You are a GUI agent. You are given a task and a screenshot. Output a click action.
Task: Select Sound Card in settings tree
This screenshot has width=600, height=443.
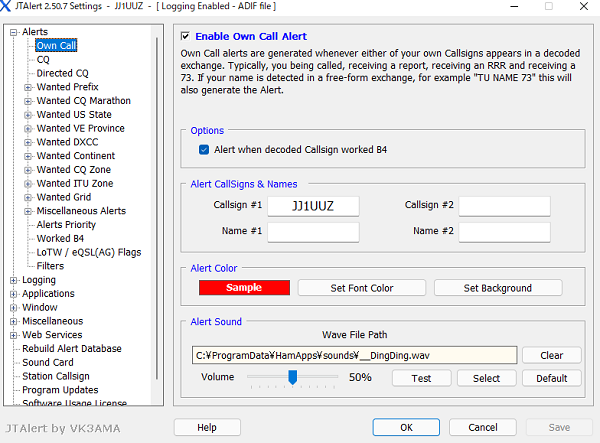click(x=48, y=362)
